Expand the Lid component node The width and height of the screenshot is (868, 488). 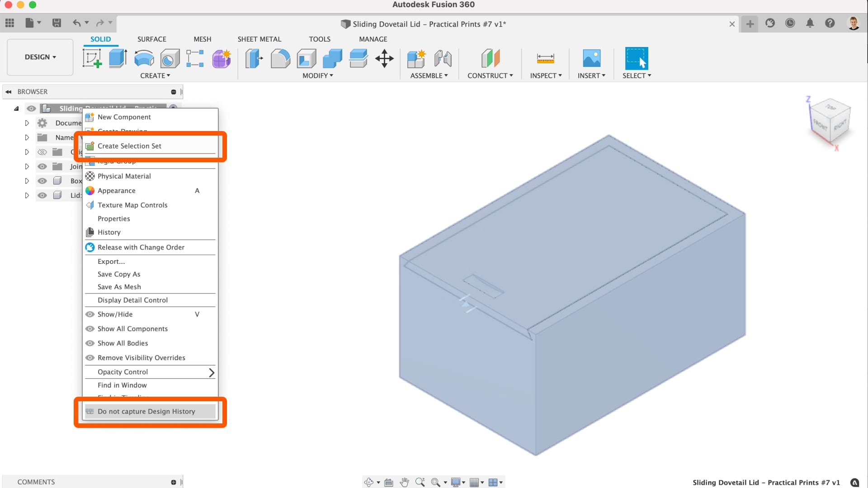coord(27,195)
